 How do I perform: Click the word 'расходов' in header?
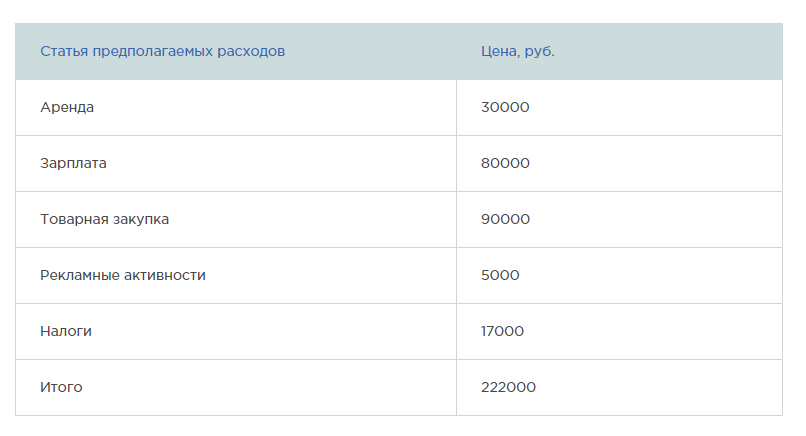(x=251, y=52)
